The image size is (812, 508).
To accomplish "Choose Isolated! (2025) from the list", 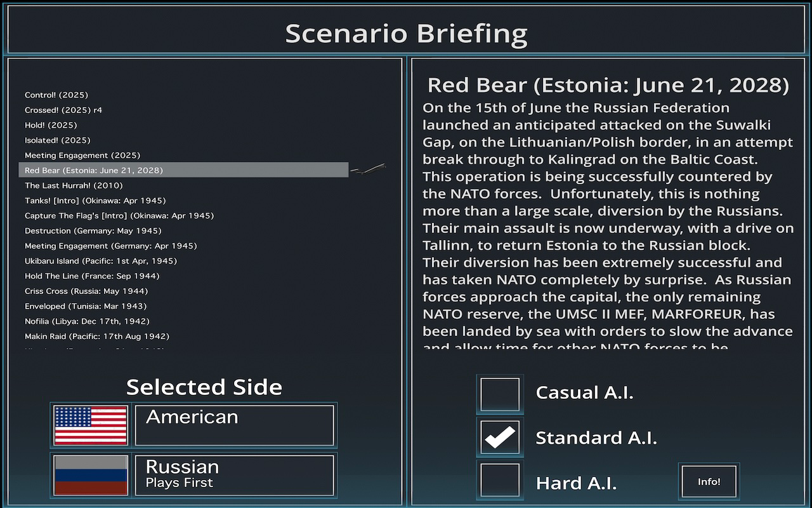I will click(58, 140).
